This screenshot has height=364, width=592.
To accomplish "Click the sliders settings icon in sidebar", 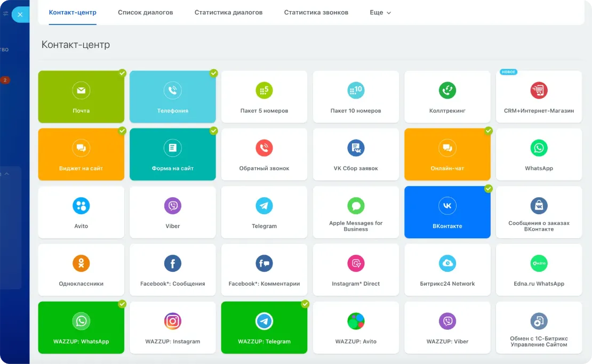I will click(5, 13).
